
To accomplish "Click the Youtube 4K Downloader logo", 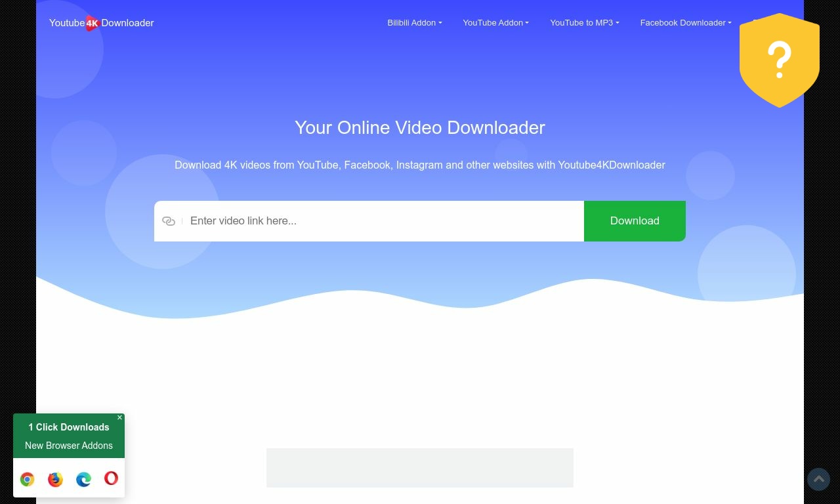I will [x=102, y=23].
